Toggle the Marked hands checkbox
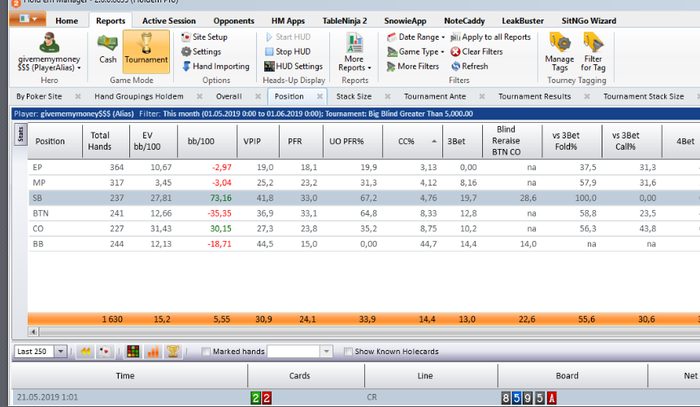Viewport: 700px width, 407px height. click(x=206, y=352)
